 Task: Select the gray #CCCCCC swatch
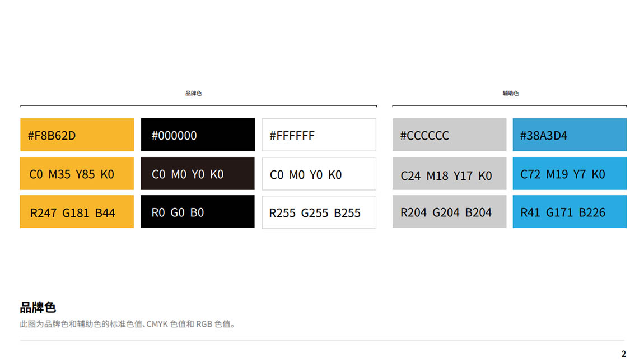pos(449,135)
